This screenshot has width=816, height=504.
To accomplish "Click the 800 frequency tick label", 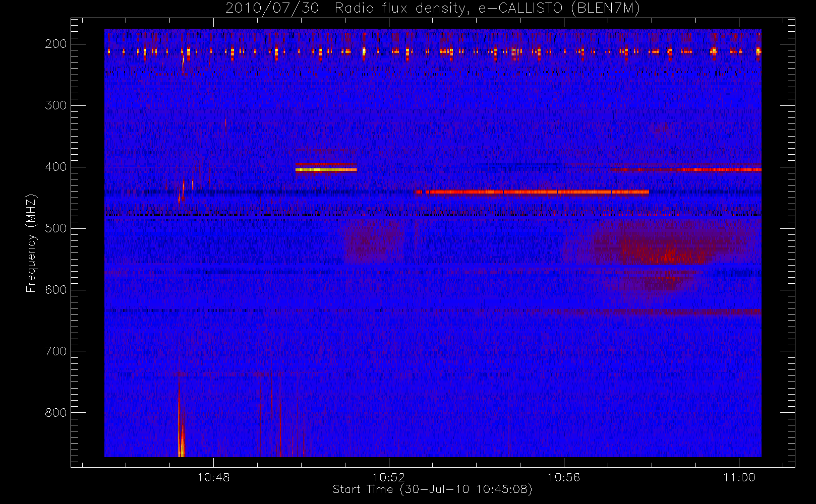I will pos(56,413).
